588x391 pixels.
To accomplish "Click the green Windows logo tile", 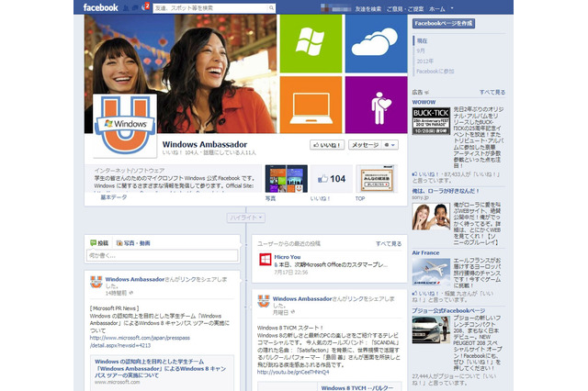I will (x=311, y=43).
